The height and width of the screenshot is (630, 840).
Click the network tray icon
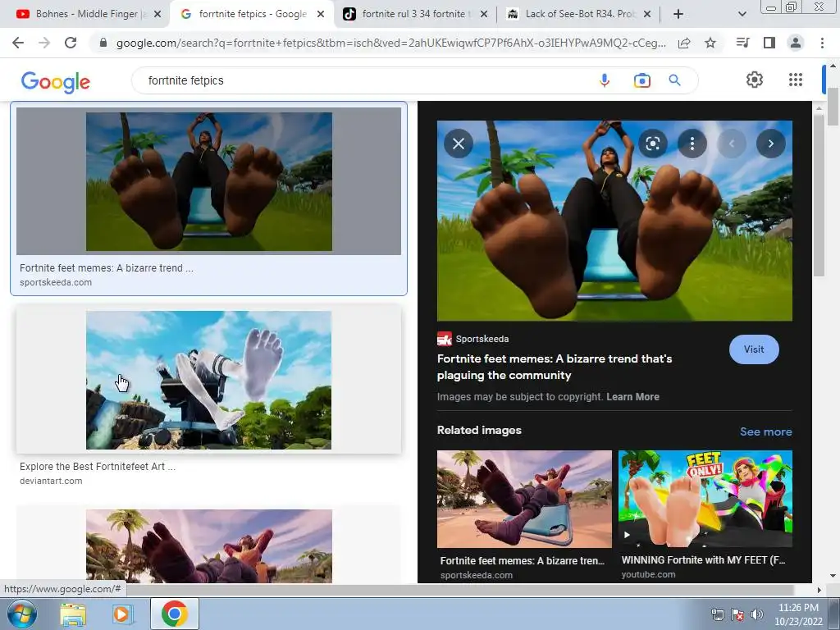pyautogui.click(x=717, y=614)
